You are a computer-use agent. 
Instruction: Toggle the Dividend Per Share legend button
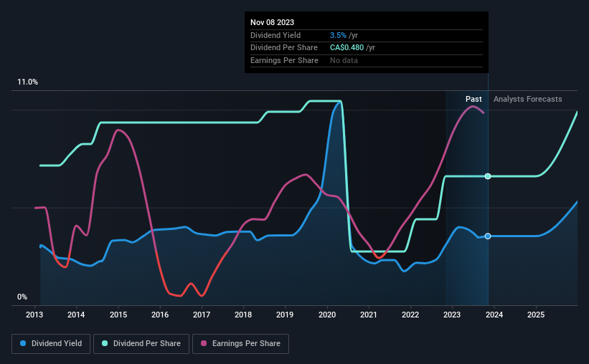[141, 344]
